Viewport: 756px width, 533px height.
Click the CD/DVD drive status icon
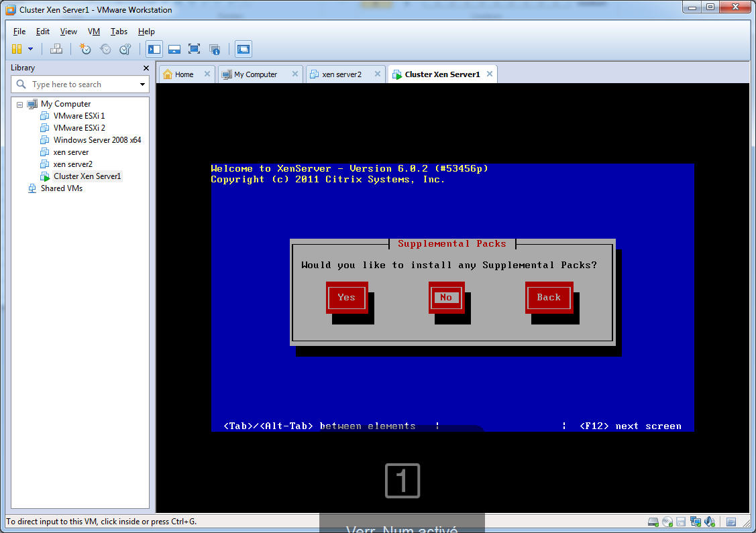(x=667, y=522)
